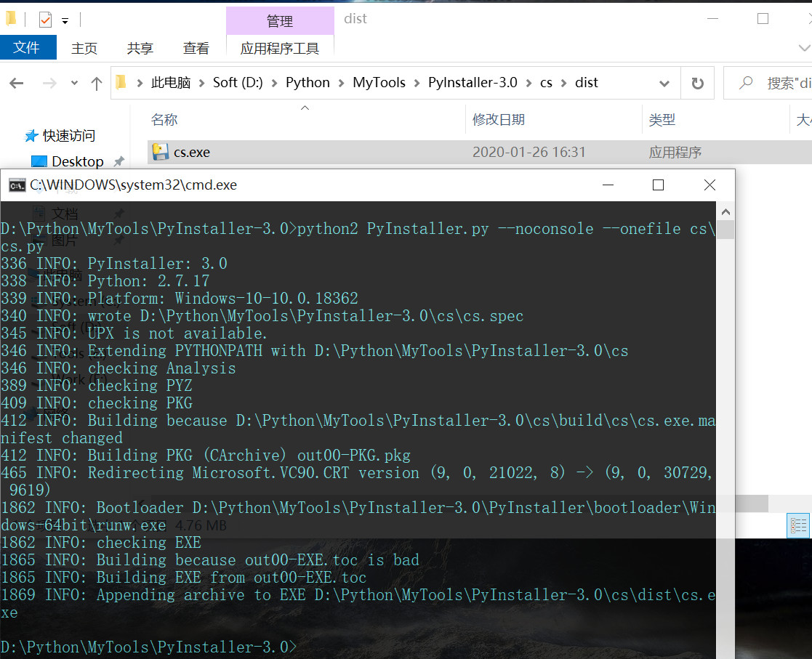Navigate to PyInstaller-3.0 in the breadcrumb
The width and height of the screenshot is (812, 659).
coord(473,82)
